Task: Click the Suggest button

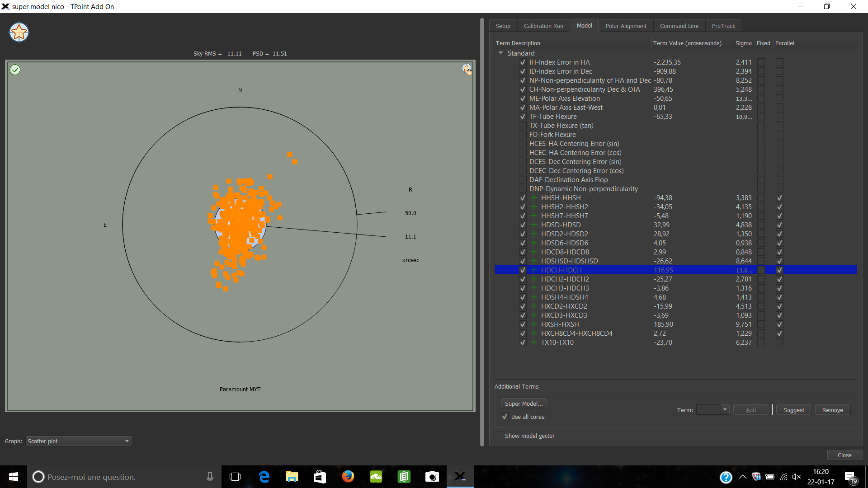Action: [793, 410]
